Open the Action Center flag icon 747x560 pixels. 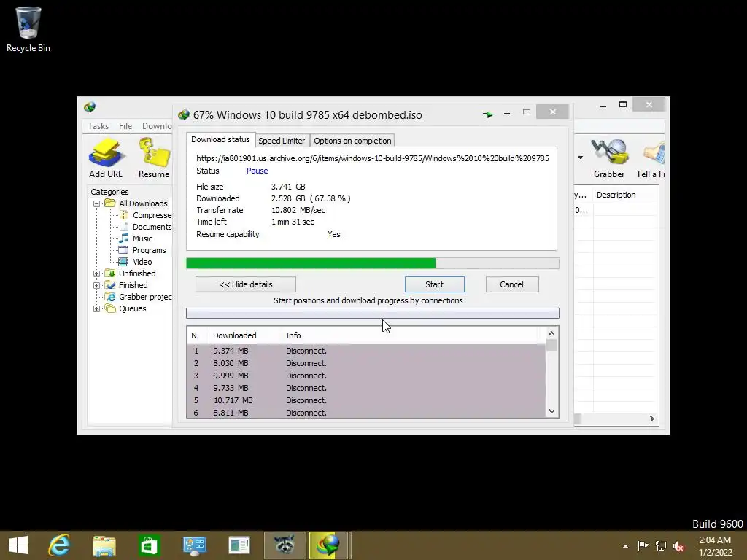click(643, 545)
